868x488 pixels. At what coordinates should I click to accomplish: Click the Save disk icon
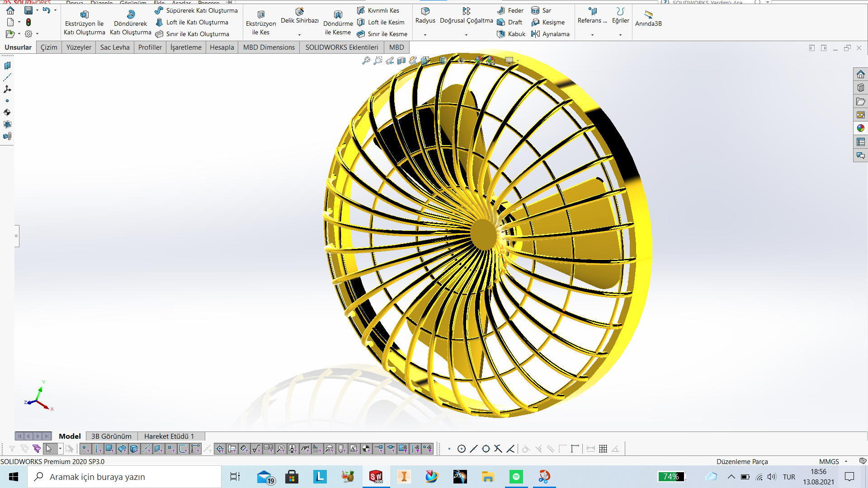(28, 10)
